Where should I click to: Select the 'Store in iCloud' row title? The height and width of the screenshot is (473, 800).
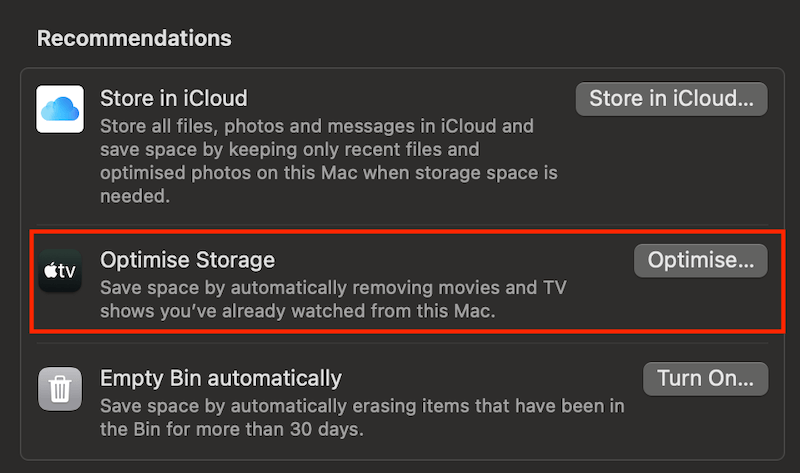pyautogui.click(x=173, y=99)
